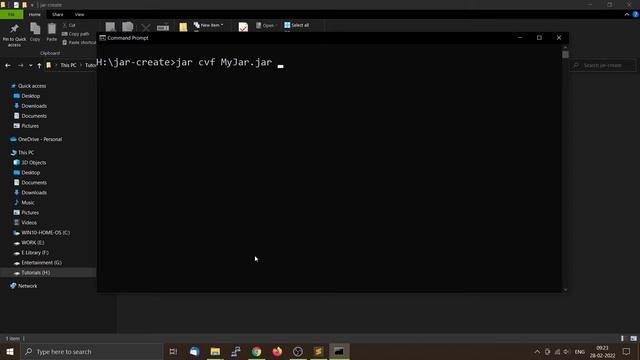Image resolution: width=640 pixels, height=360 pixels.
Task: Switch Explorer to Details view in the status bar
Action: click(x=622, y=338)
